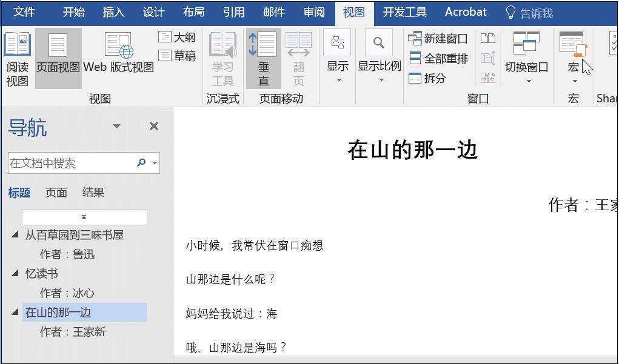Go to 作者：鲁迅 heading
The image size is (619, 364).
pyautogui.click(x=67, y=254)
